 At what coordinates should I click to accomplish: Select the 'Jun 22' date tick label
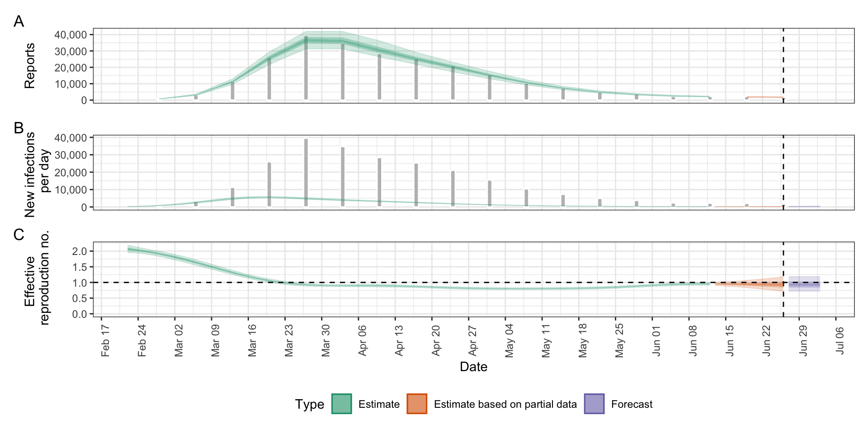point(766,340)
